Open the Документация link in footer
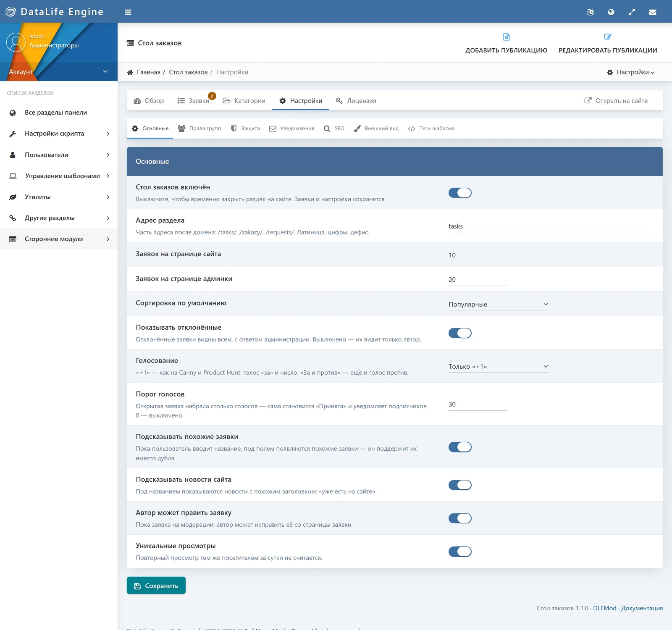This screenshot has width=672, height=630. [x=642, y=608]
